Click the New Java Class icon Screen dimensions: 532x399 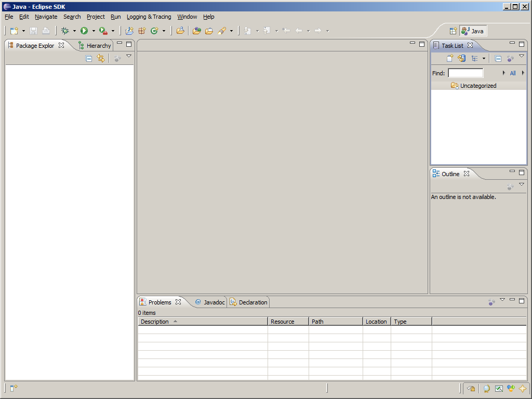[x=154, y=31]
